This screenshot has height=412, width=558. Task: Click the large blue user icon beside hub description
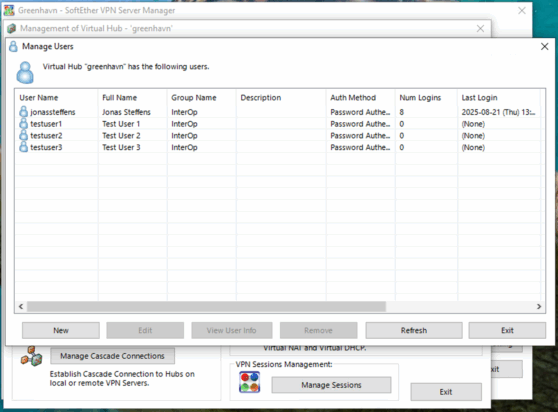[x=25, y=73]
